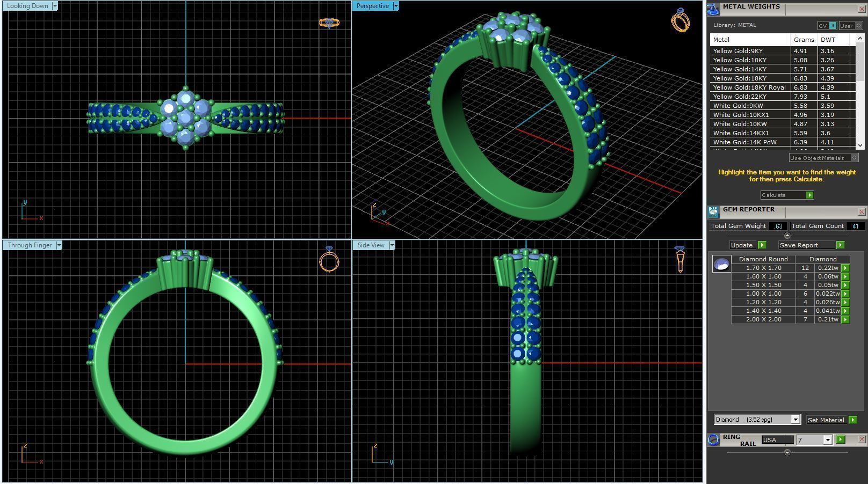
Task: Click green arrow beside Save Report
Action: [840, 245]
